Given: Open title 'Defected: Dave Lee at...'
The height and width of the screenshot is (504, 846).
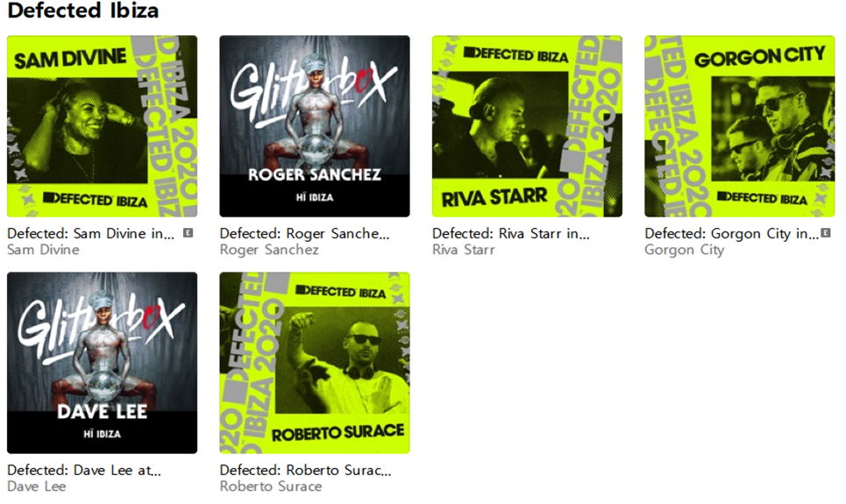Looking at the screenshot, I should click(84, 470).
